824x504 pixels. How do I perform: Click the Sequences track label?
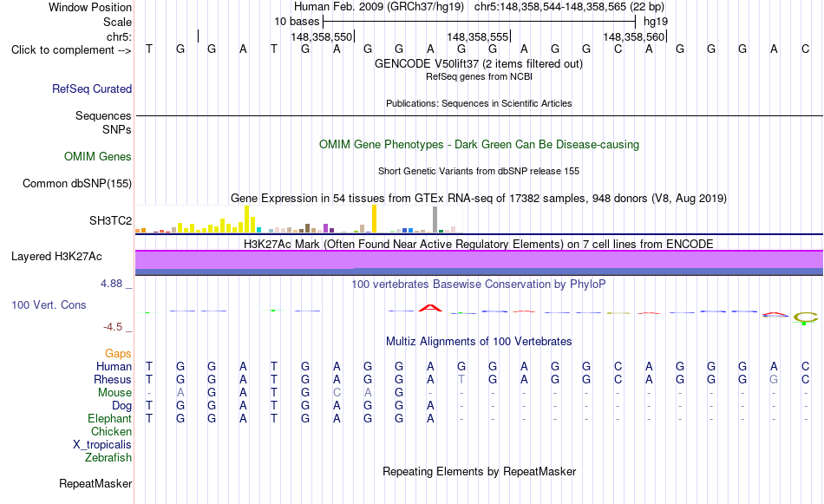[x=103, y=115]
